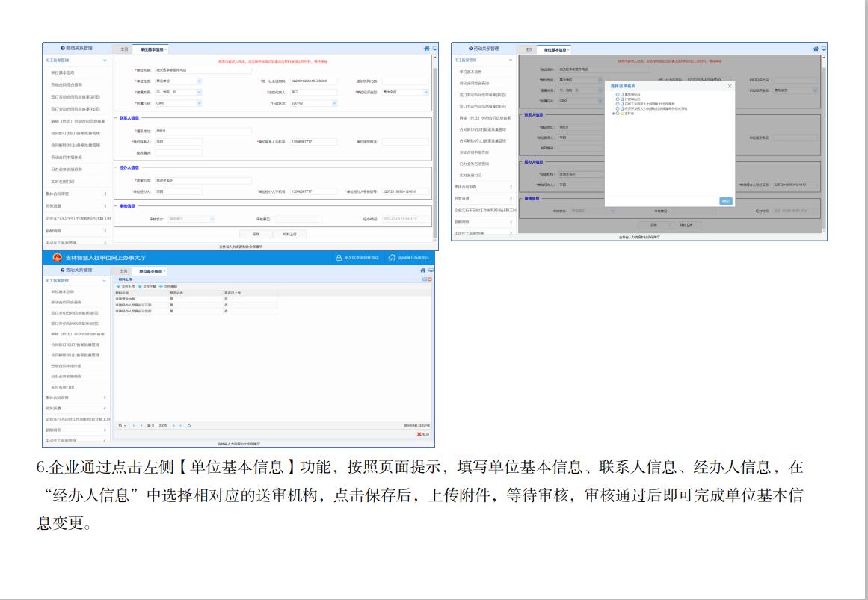The height and width of the screenshot is (600, 868).
Task: Click the 通讯地址 input in the form screenshot
Action: tap(203, 131)
